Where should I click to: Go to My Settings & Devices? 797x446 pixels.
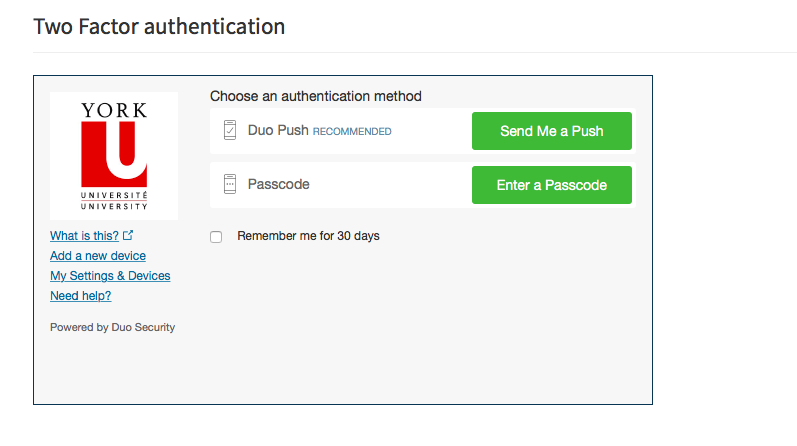point(110,276)
